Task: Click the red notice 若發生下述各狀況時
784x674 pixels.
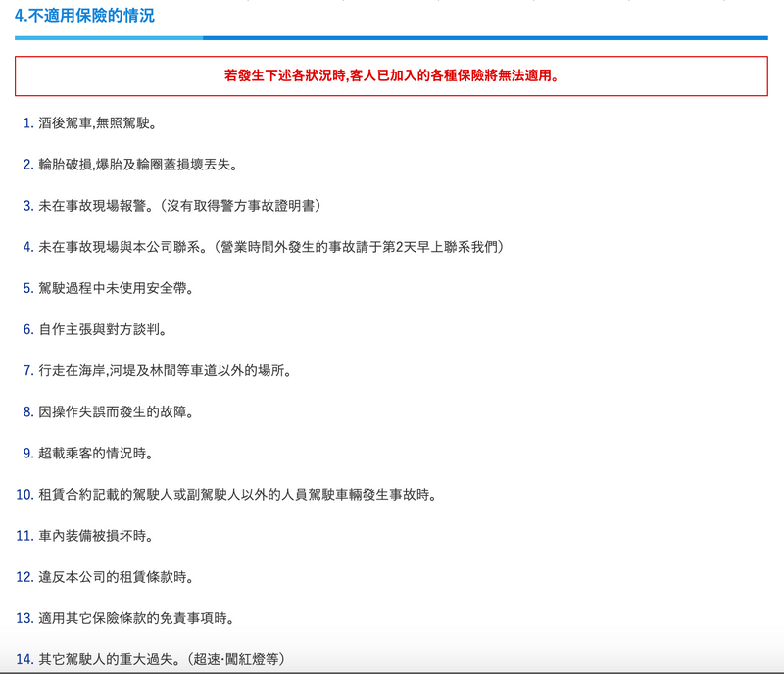Action: tap(391, 75)
